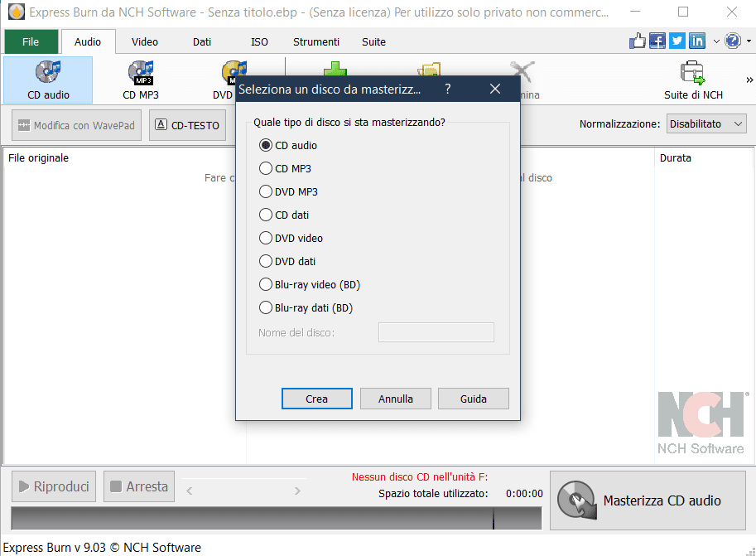Expand the social share dropdown arrow
756x556 pixels.
(x=716, y=41)
